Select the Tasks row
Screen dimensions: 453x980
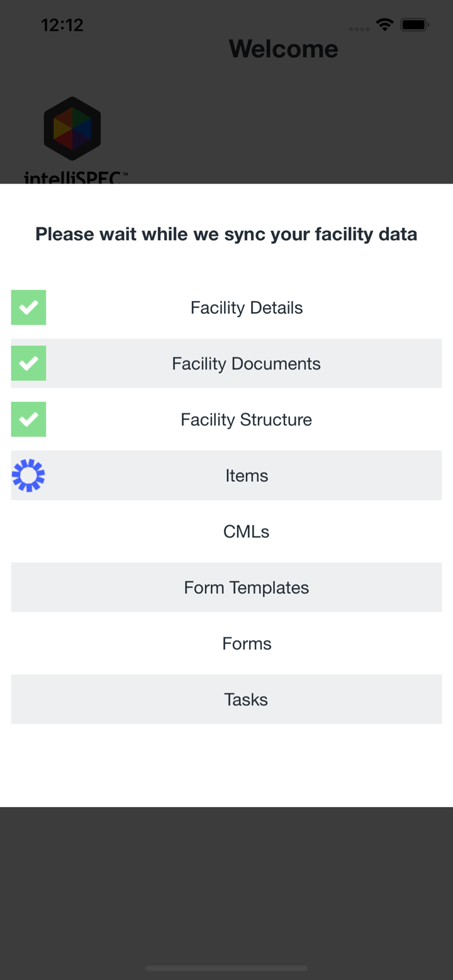pyautogui.click(x=247, y=699)
